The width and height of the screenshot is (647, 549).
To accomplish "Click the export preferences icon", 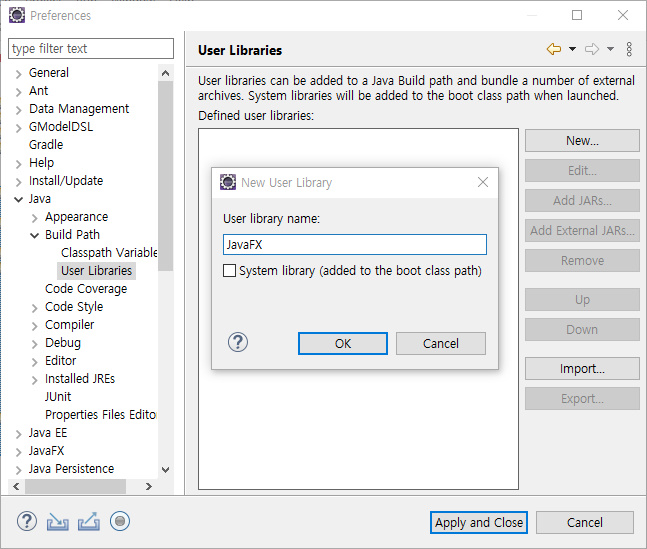I will [x=89, y=521].
